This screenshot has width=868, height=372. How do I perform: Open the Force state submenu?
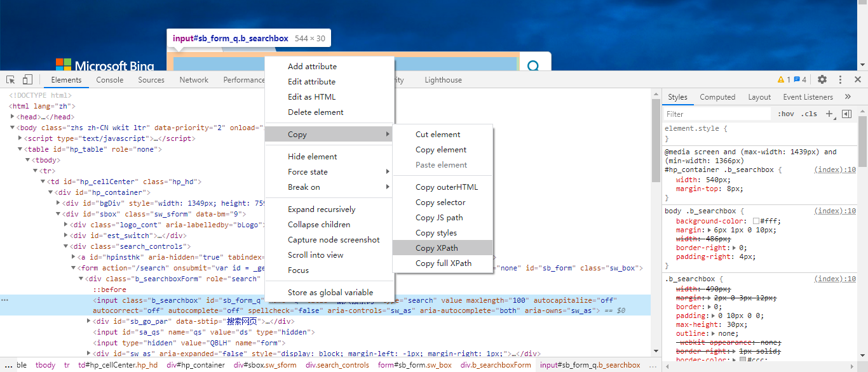point(330,171)
